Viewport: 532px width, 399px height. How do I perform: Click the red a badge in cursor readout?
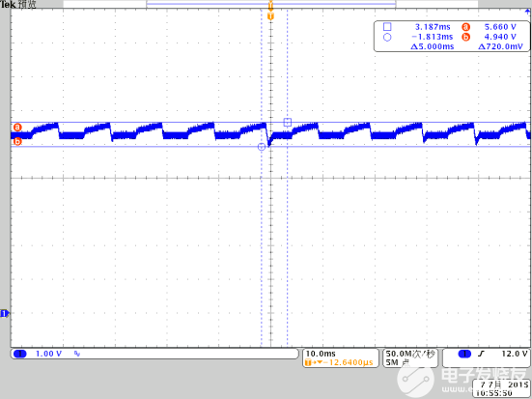point(466,27)
